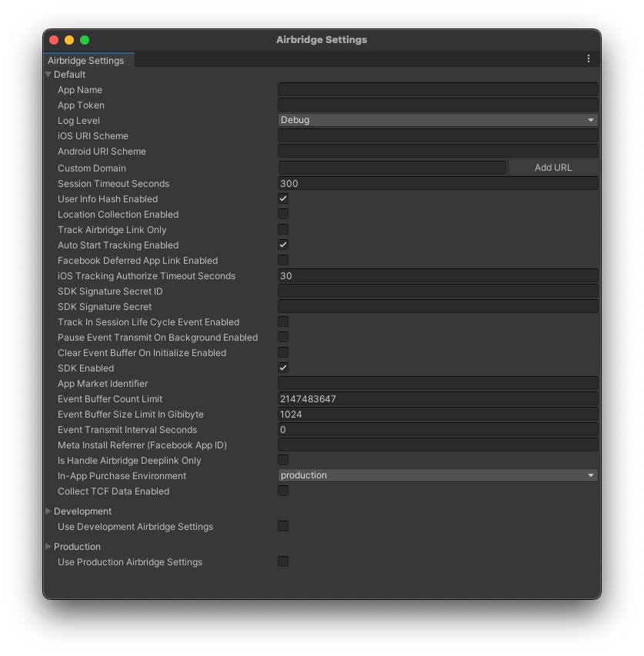Check Track Airbridge Link Only

click(283, 229)
